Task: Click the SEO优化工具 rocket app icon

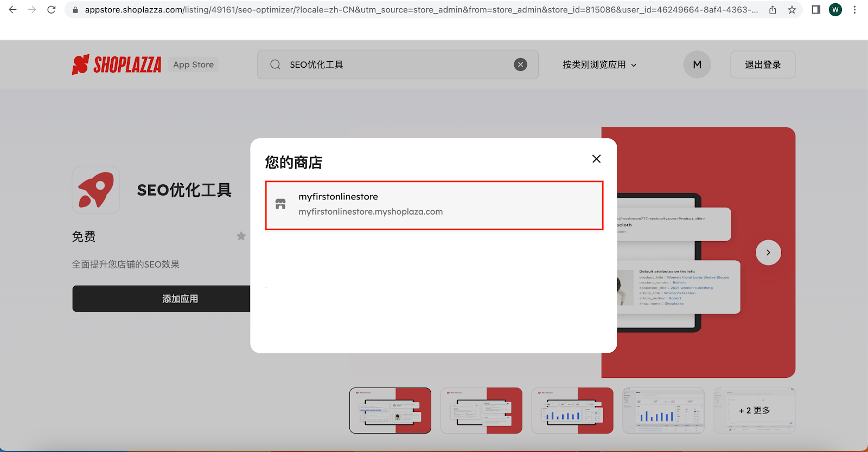Action: click(96, 190)
